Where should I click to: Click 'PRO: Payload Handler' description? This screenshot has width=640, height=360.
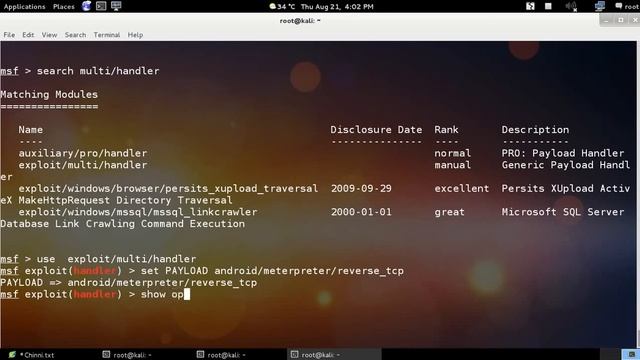[563, 153]
